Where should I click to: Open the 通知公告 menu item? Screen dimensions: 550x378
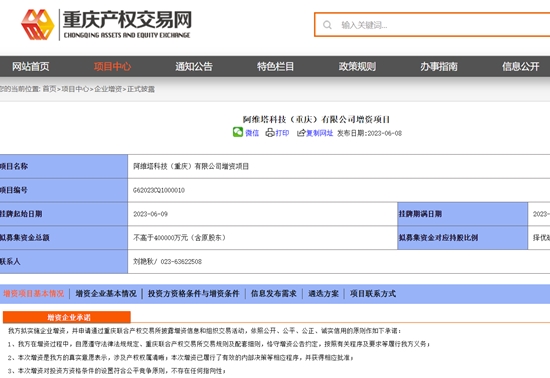tap(194, 66)
